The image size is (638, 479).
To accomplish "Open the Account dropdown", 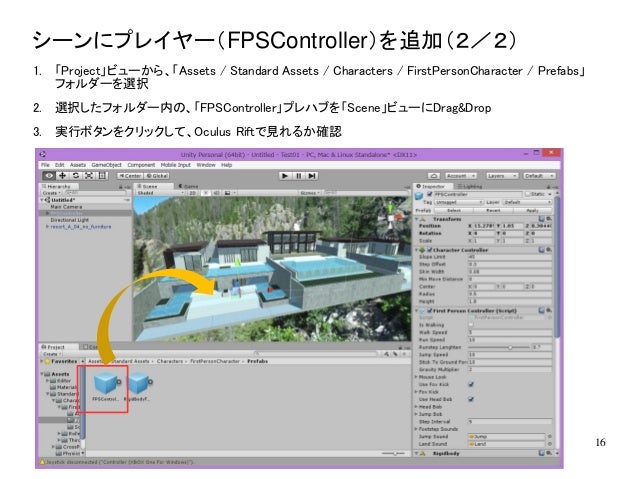I will [460, 176].
